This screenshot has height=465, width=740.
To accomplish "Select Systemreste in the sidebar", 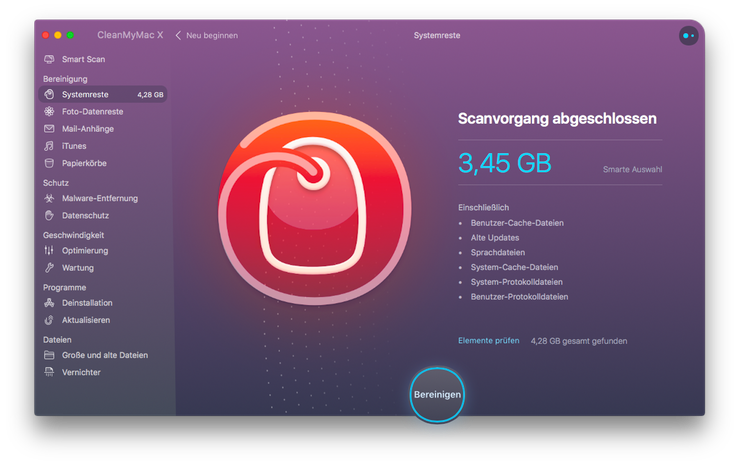I will point(103,94).
